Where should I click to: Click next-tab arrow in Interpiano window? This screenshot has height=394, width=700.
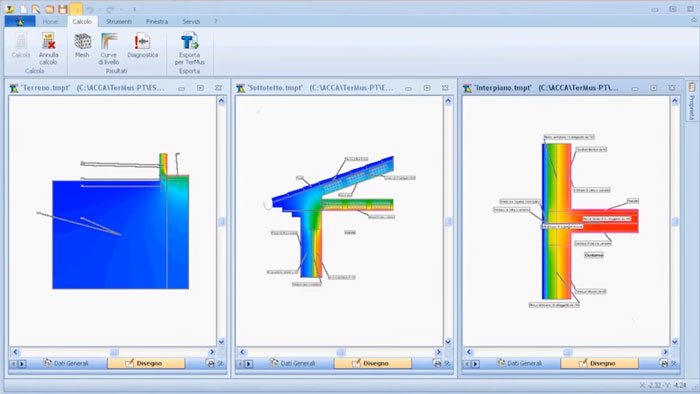(x=475, y=364)
